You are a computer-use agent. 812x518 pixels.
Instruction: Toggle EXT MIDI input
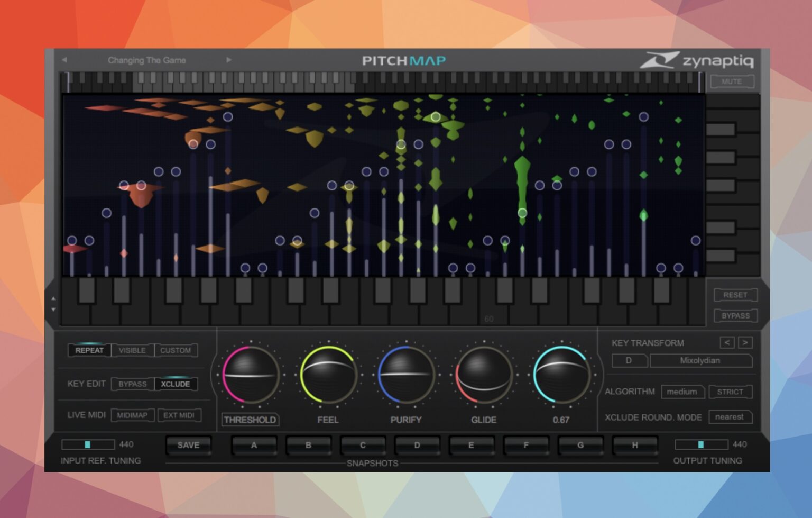(x=180, y=415)
